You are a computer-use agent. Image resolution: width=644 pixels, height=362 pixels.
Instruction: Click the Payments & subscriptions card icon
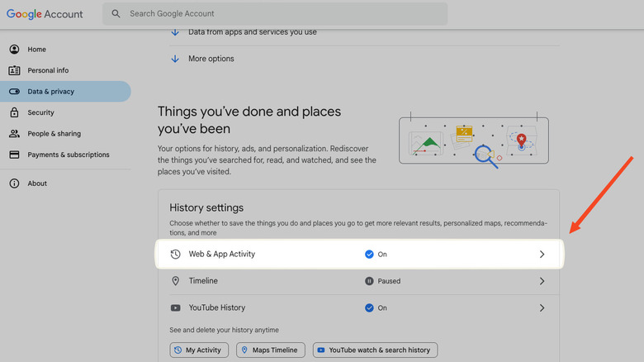14,155
